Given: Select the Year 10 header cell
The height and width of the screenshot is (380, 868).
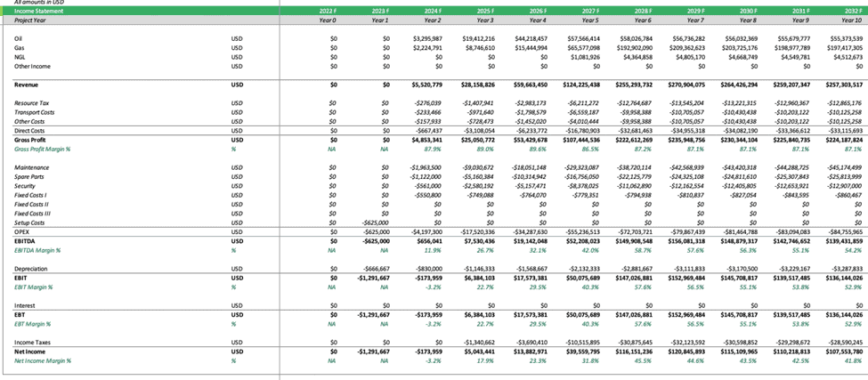Looking at the screenshot, I should (x=852, y=20).
